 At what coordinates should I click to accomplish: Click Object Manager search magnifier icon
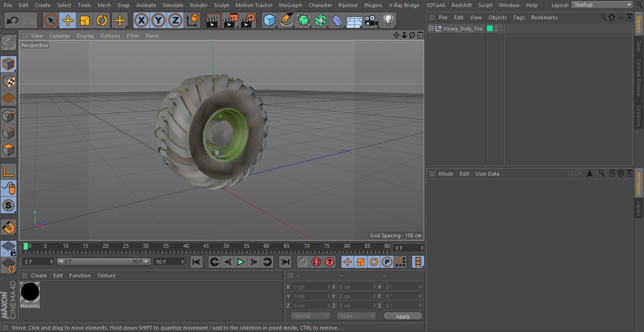[603, 17]
